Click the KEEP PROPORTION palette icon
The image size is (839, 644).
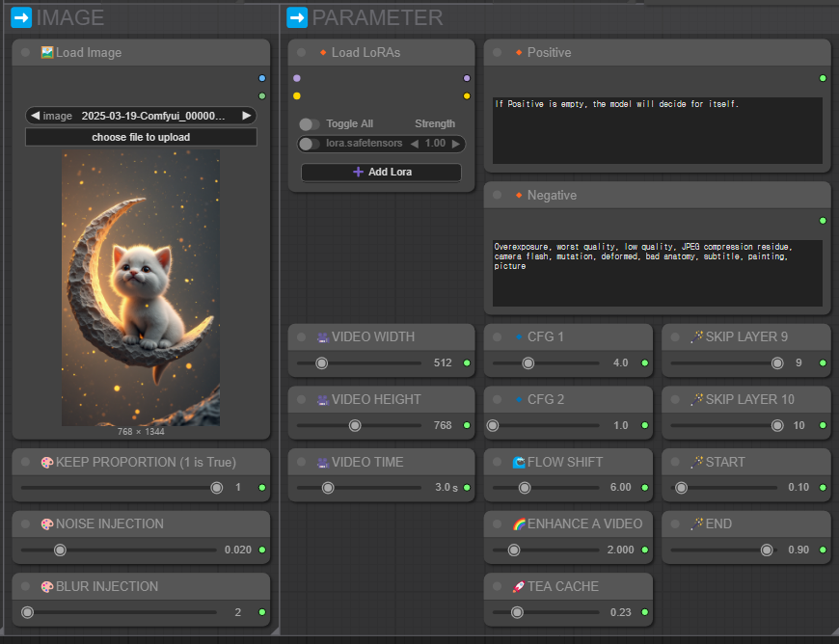[x=47, y=463]
